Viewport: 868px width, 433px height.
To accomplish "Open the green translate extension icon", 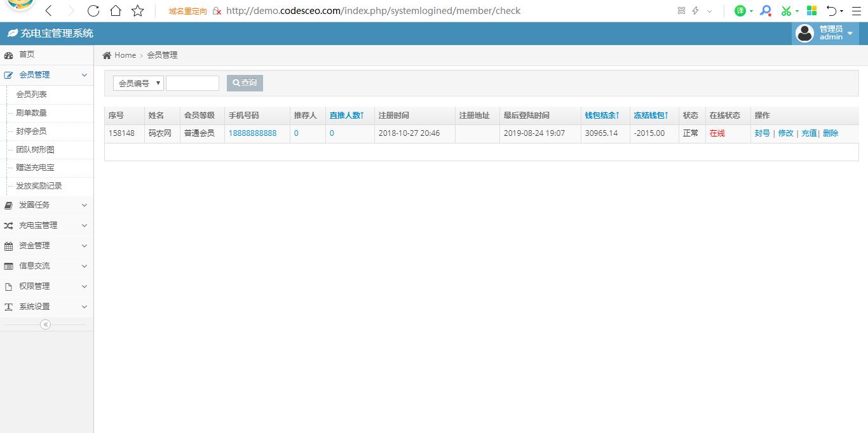I will click(740, 11).
